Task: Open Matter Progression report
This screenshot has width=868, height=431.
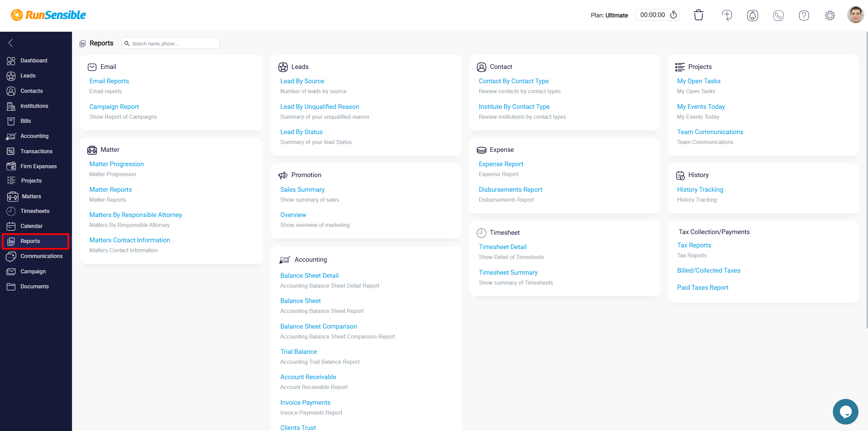Action: pyautogui.click(x=117, y=164)
